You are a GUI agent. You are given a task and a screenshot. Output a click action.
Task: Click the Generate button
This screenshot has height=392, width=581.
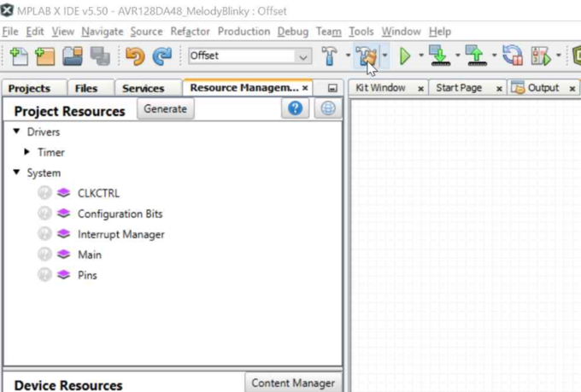coord(165,109)
